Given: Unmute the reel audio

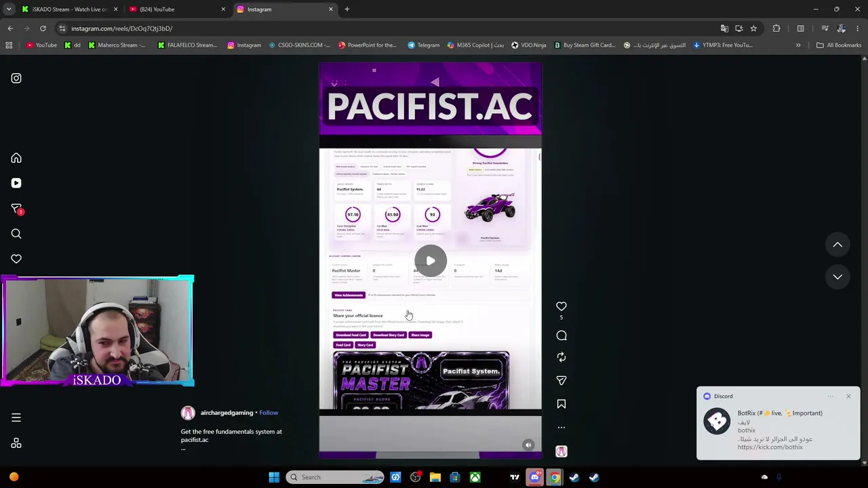Looking at the screenshot, I should click(528, 445).
